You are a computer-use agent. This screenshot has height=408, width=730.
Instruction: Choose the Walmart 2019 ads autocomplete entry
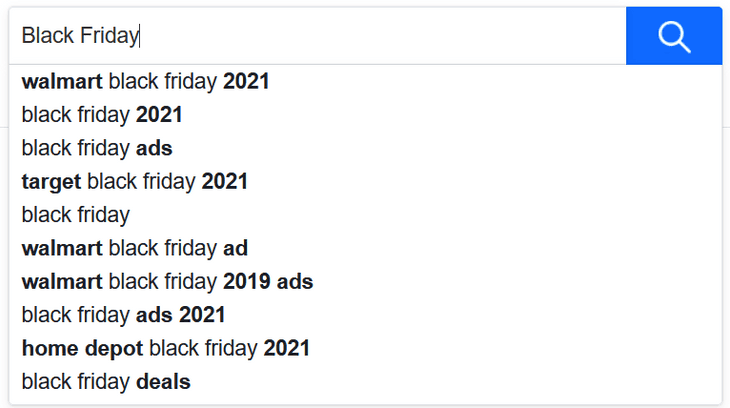pos(167,281)
